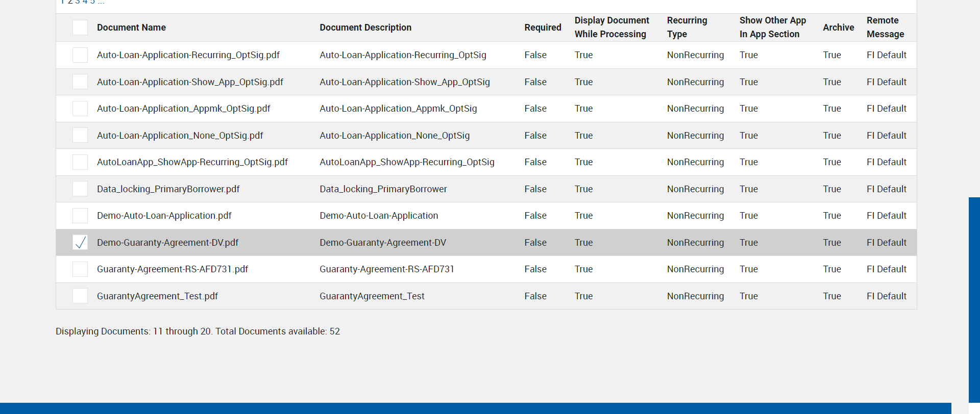Enable checkbox for Auto-Loan-Application_None_OptSig.pdf
980x414 pixels.
point(80,136)
